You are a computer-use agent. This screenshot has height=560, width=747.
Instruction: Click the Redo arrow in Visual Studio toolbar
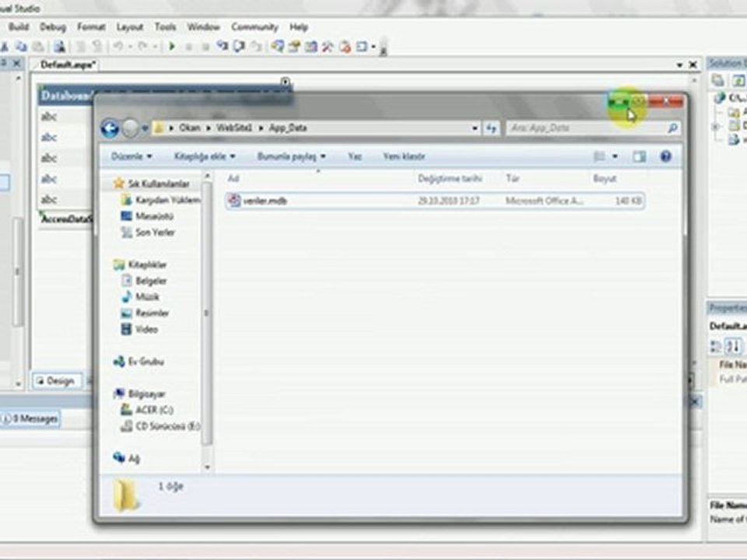coord(142,46)
